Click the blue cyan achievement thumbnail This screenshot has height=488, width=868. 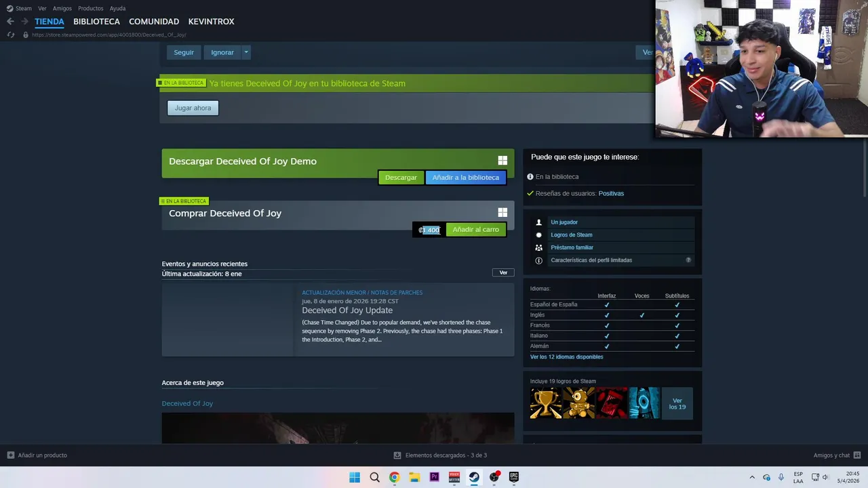coord(644,403)
